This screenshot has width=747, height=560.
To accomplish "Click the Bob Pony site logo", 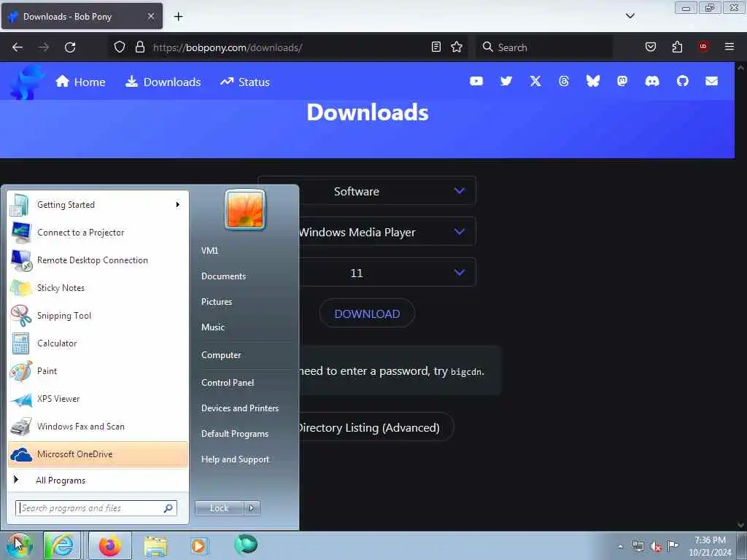I will coord(26,82).
